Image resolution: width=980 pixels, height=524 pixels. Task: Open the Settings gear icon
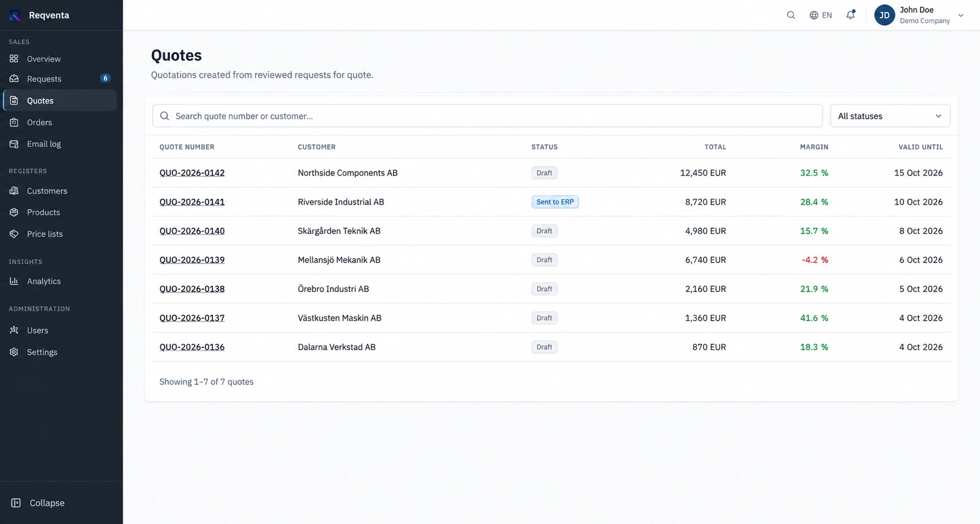[x=14, y=352]
